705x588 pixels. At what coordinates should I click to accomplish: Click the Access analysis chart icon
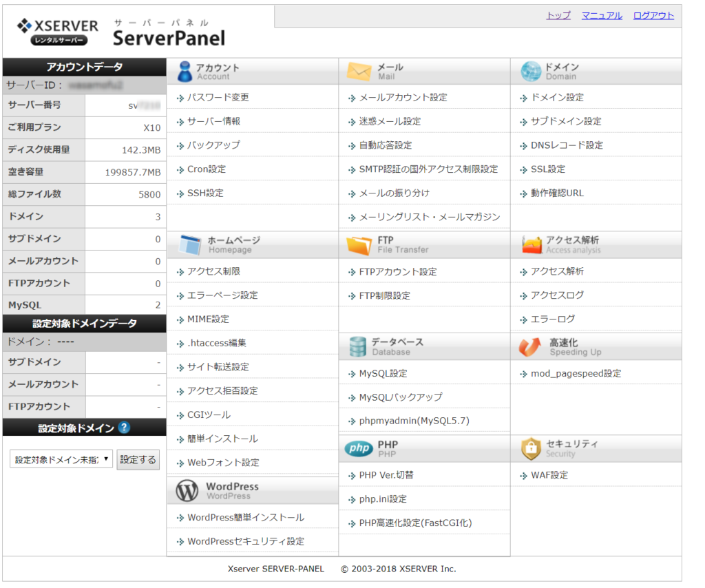[x=532, y=245]
